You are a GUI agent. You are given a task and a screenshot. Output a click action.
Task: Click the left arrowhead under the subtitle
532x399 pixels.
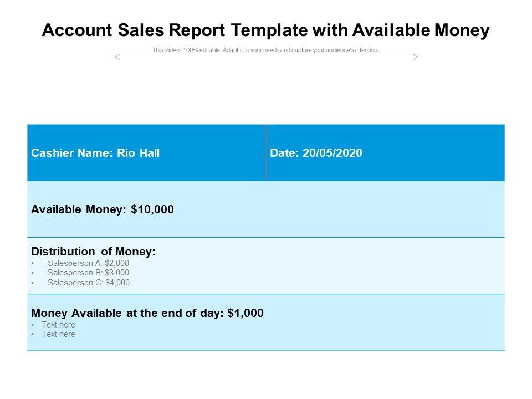click(x=116, y=57)
